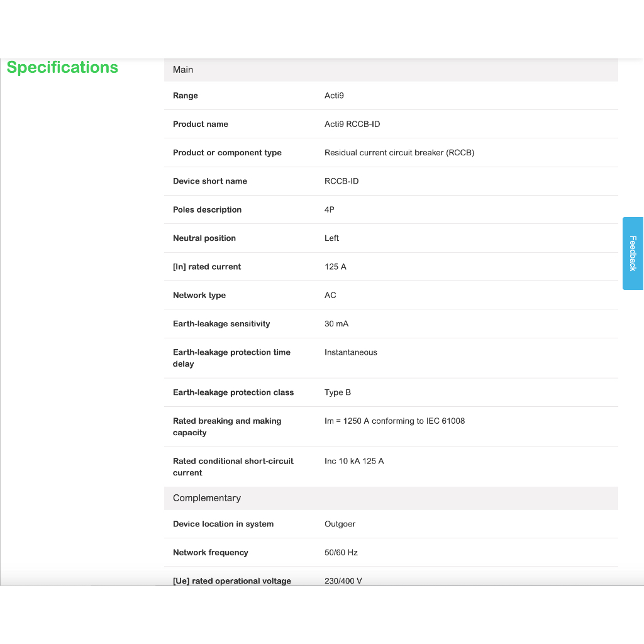
Task: Click the 125 A rated current value
Action: pos(335,267)
